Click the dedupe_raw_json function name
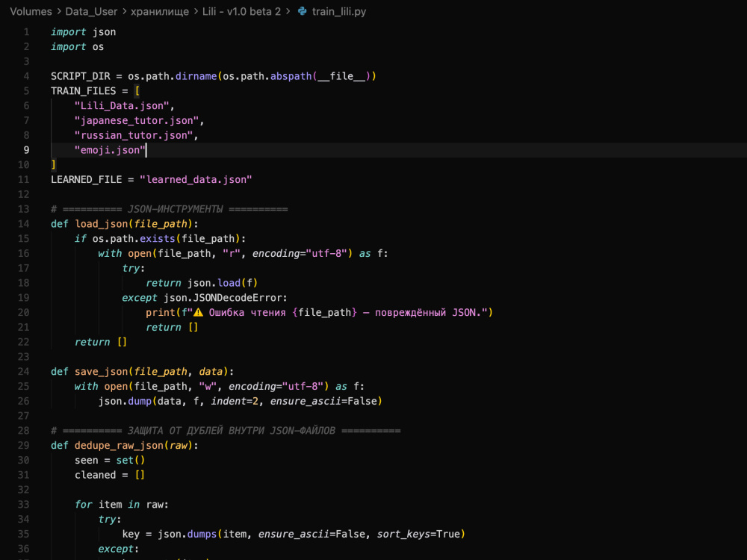Screen dimensions: 747x560 (x=119, y=445)
